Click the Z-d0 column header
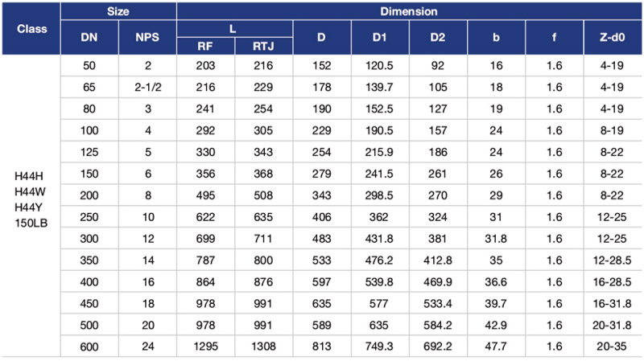 click(612, 37)
